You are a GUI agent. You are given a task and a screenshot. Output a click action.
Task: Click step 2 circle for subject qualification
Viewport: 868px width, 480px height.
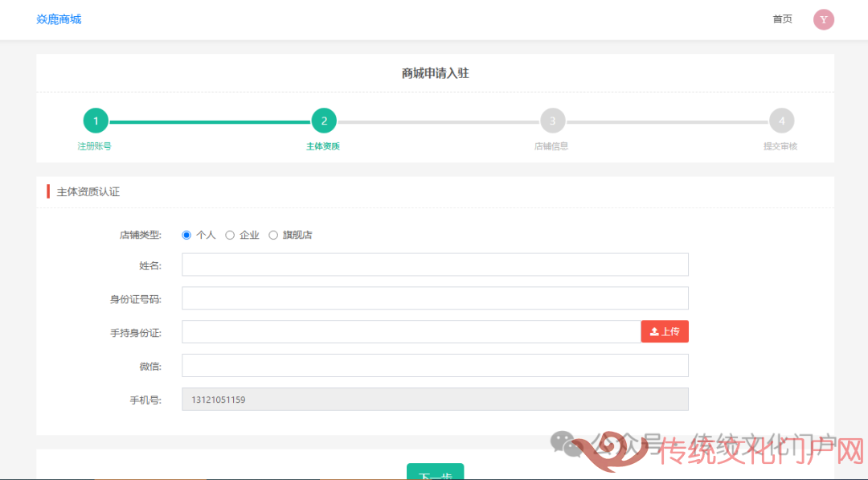pyautogui.click(x=324, y=121)
